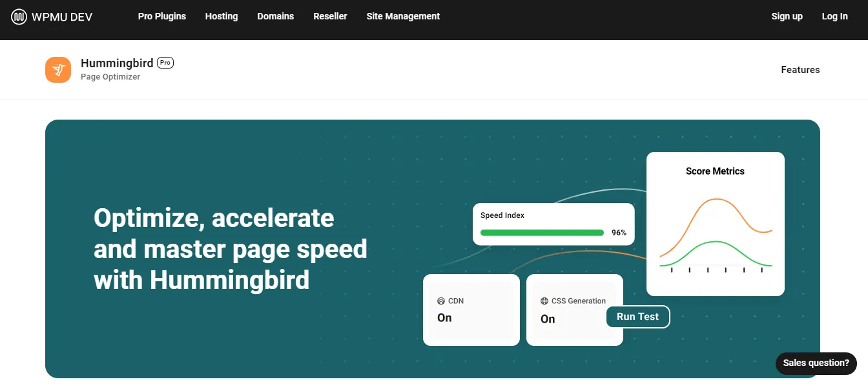
Task: Click the Log In option
Action: click(834, 16)
